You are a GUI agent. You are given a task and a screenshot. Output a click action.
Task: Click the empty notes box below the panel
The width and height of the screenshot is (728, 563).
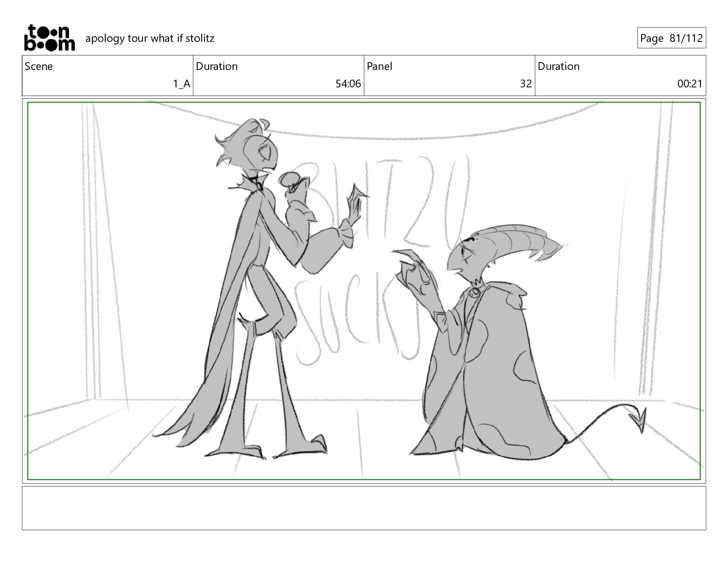pos(364,508)
